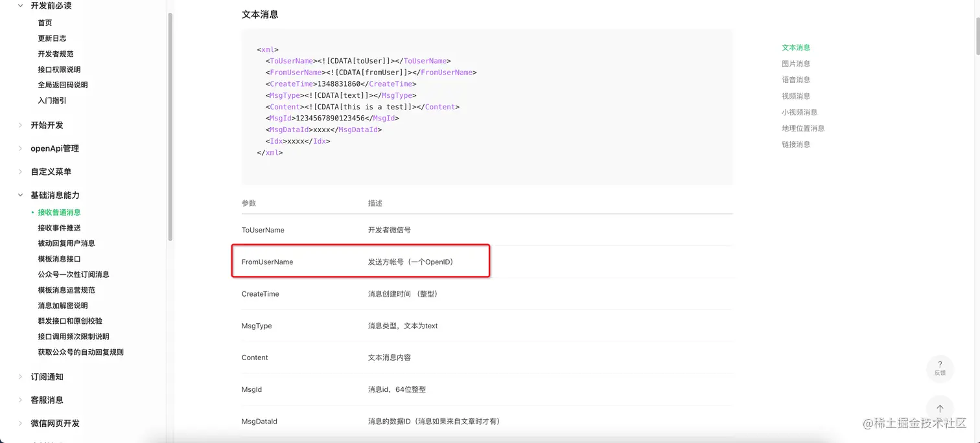Open 接口调用频次限制说明 page
This screenshot has width=980, height=443.
(73, 337)
